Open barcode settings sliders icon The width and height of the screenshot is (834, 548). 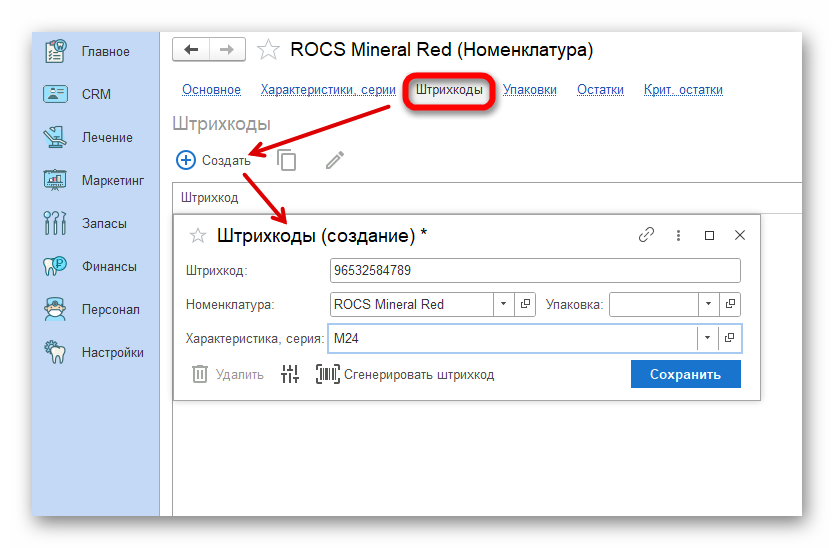click(290, 375)
